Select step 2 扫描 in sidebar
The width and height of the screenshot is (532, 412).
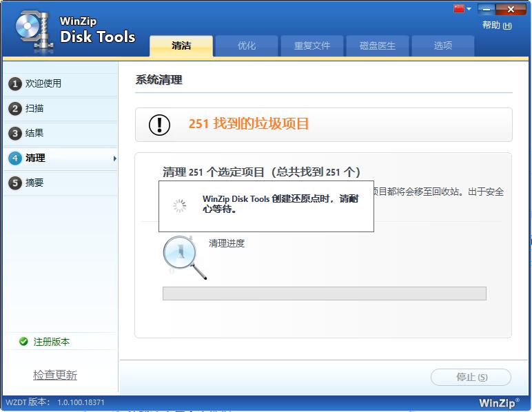pos(61,108)
